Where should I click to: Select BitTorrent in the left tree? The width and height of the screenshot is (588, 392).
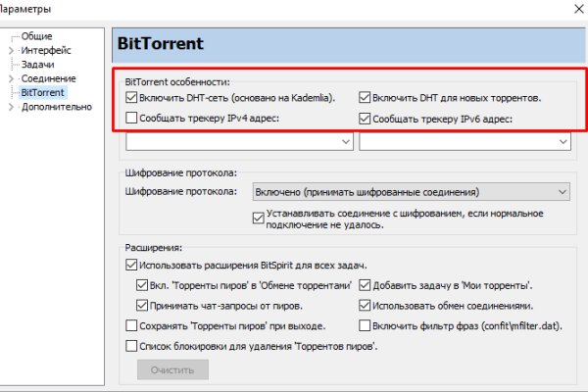[x=45, y=92]
